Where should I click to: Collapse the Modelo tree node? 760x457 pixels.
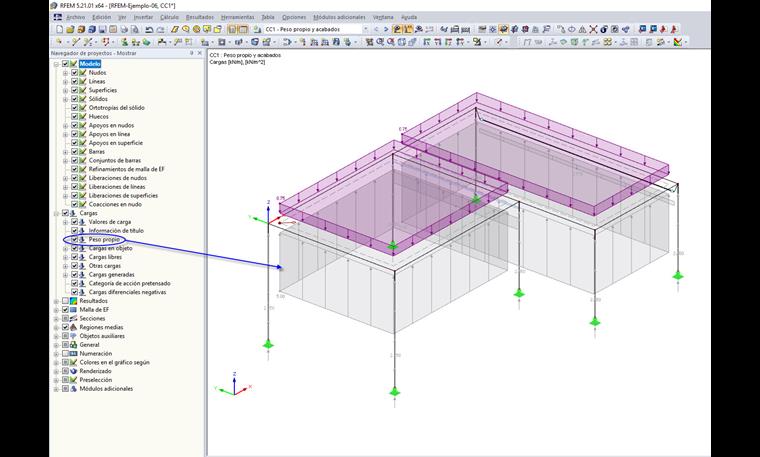tap(56, 64)
